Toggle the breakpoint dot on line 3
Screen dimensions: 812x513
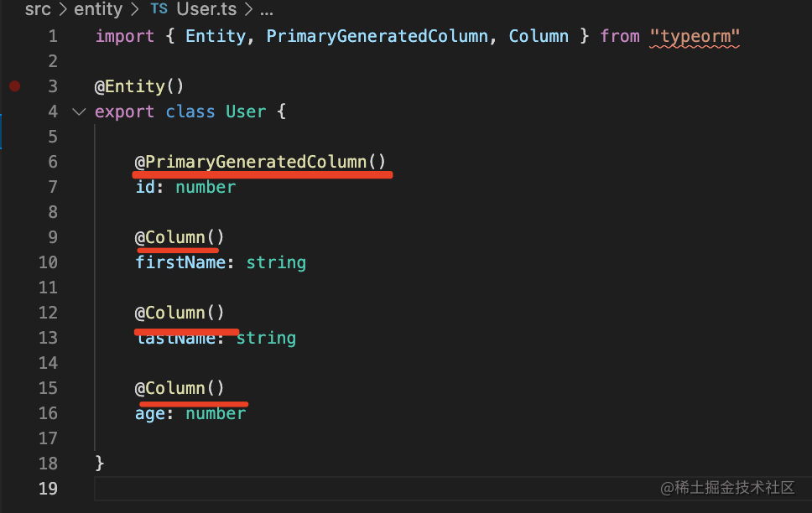(x=14, y=86)
